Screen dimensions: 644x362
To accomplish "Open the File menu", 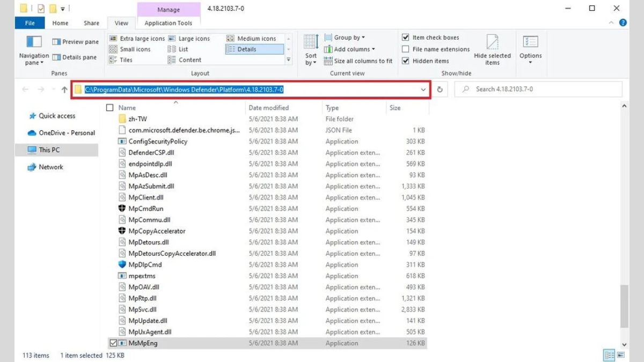I will (30, 23).
